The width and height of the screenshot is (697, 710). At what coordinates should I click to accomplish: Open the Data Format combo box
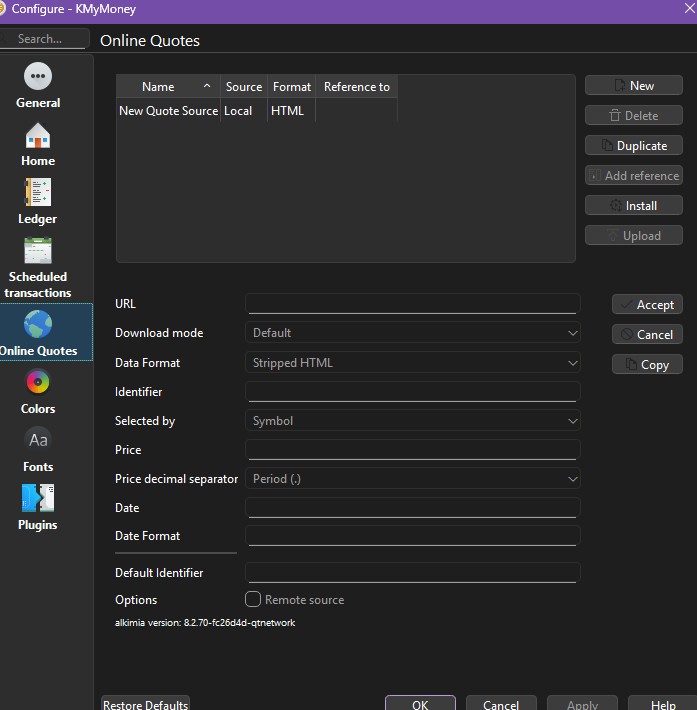(412, 363)
